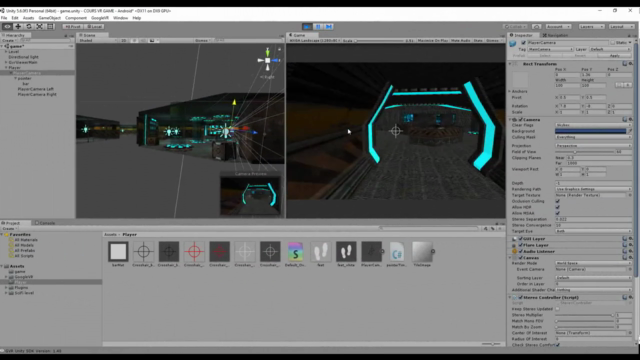Viewport: 640px width, 360px height.
Task: Open the Account dropdown
Action: click(558, 27)
